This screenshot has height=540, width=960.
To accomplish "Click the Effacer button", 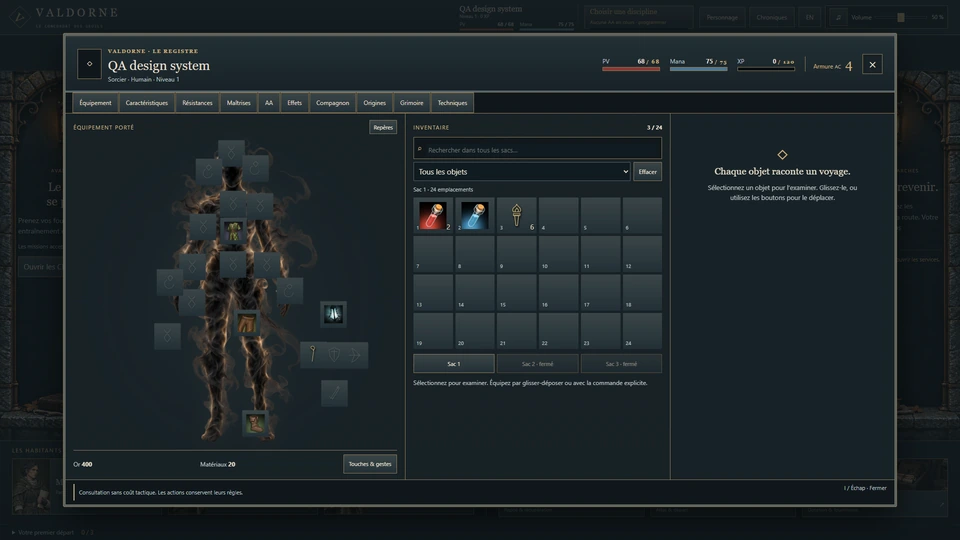I will [x=647, y=171].
